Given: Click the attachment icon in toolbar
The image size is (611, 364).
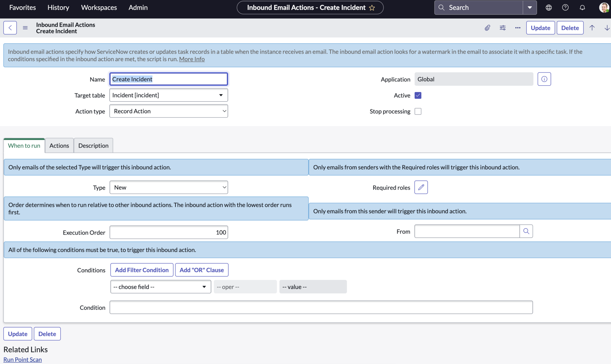Looking at the screenshot, I should (x=487, y=27).
